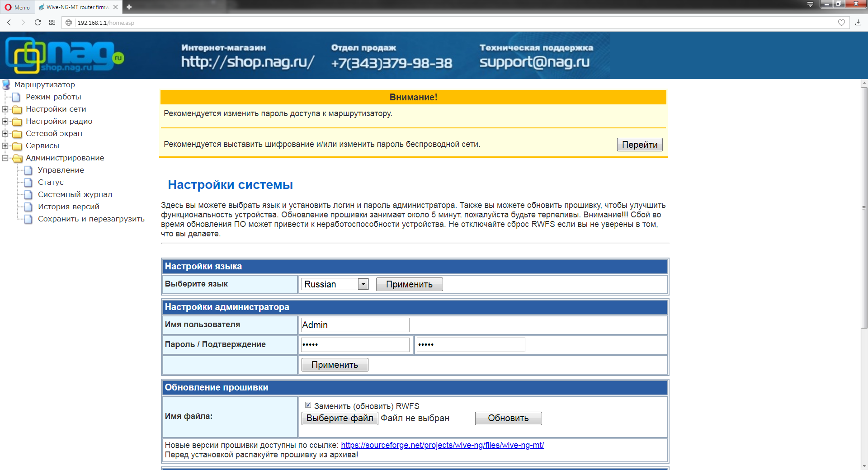This screenshot has width=868, height=470.
Task: Click the Имя пользователя Admin field
Action: click(x=355, y=325)
